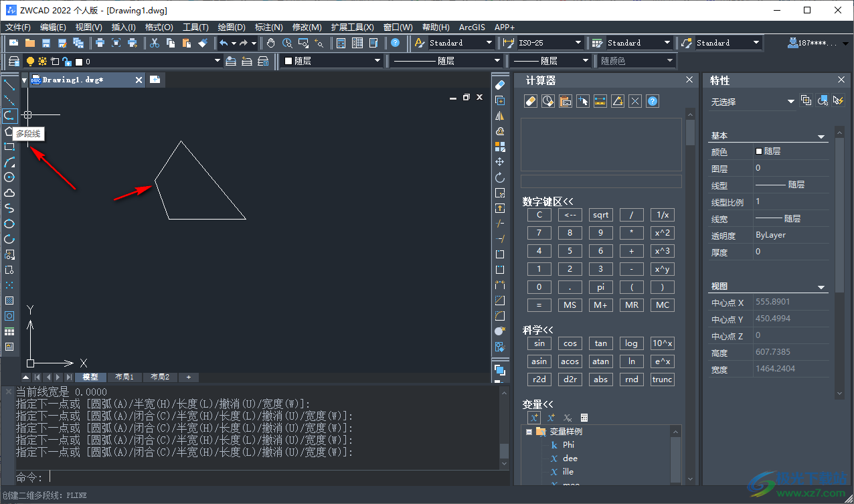The height and width of the screenshot is (504, 854).
Task: Toggle the layer on/off lightbulb
Action: tap(30, 62)
